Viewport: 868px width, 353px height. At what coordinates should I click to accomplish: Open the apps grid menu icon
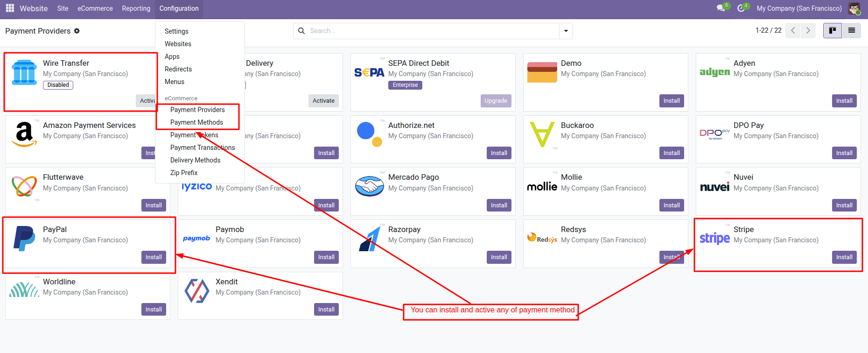pyautogui.click(x=10, y=8)
